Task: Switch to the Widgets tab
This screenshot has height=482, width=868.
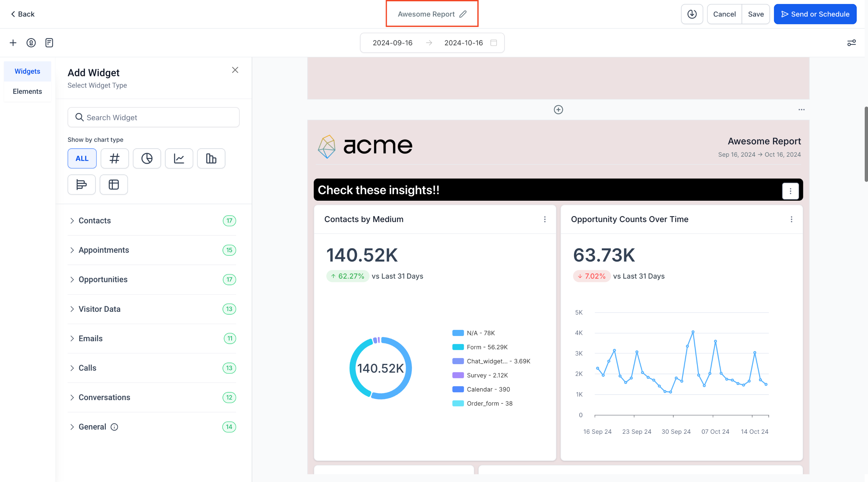Action: 27,71
